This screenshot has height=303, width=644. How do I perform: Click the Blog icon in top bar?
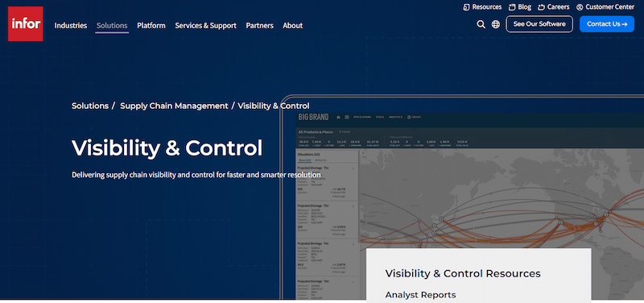(512, 7)
